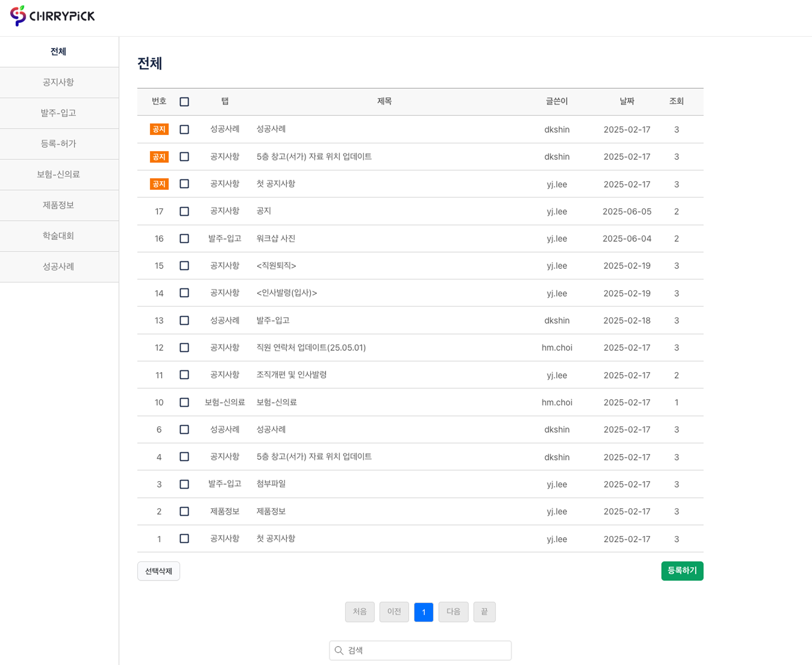
Task: Jump to last page with 끝 button
Action: pyautogui.click(x=484, y=612)
